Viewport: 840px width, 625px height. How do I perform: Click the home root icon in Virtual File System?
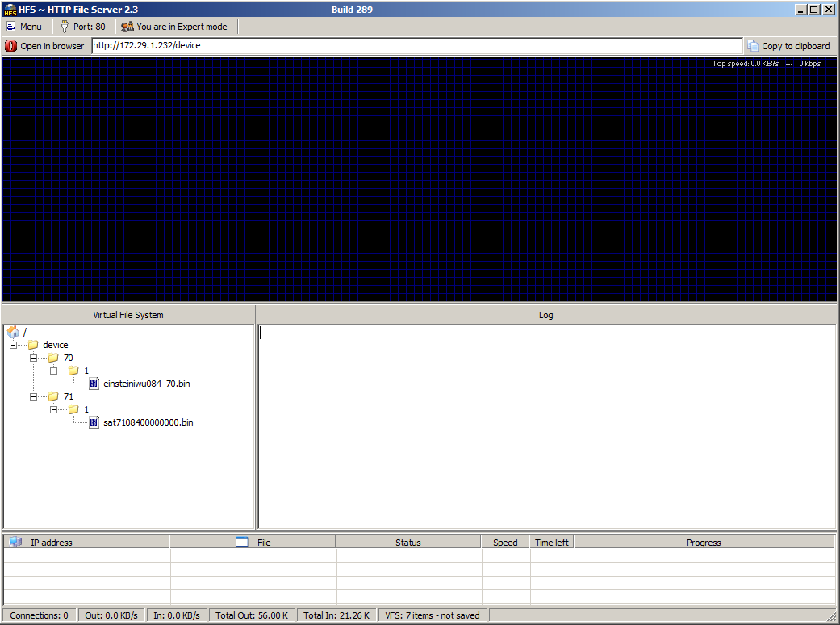(x=13, y=332)
